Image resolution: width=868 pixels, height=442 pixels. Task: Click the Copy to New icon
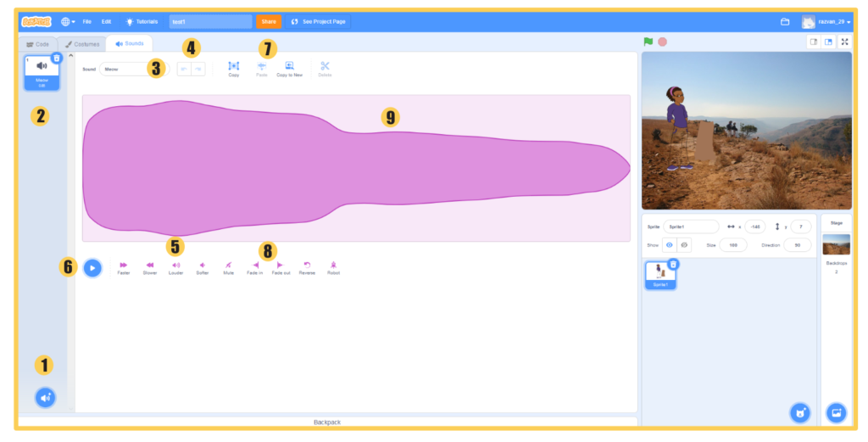(289, 66)
